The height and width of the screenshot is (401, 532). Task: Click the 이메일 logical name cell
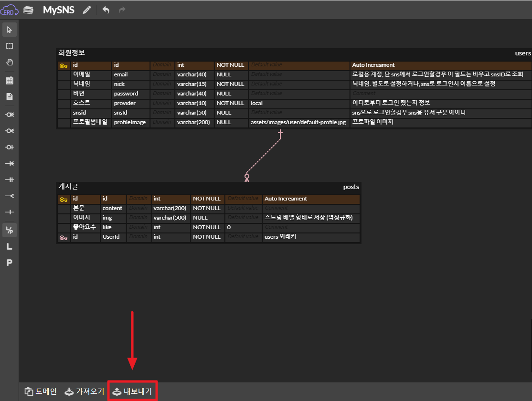pos(91,74)
